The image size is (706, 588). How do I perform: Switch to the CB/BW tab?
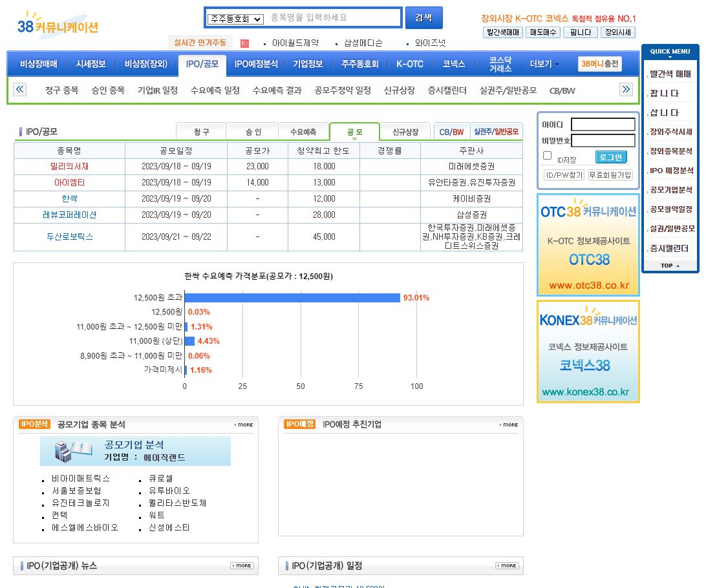(x=452, y=132)
